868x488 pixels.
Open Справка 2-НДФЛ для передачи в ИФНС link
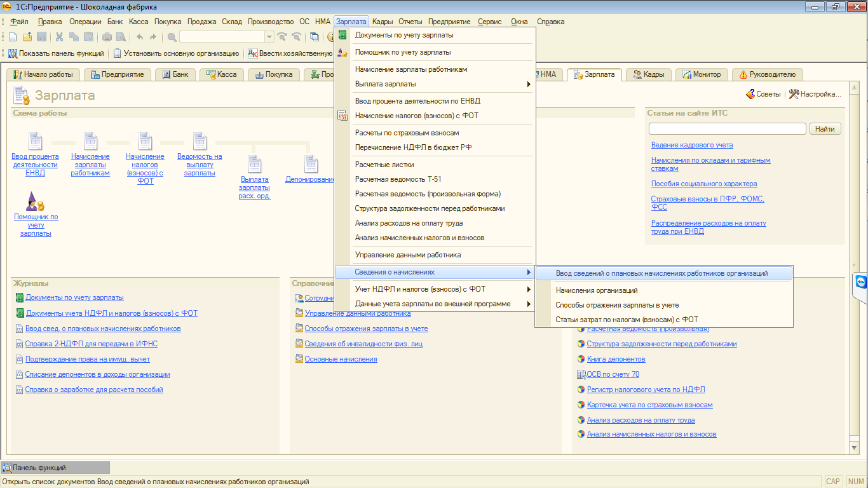tap(91, 344)
